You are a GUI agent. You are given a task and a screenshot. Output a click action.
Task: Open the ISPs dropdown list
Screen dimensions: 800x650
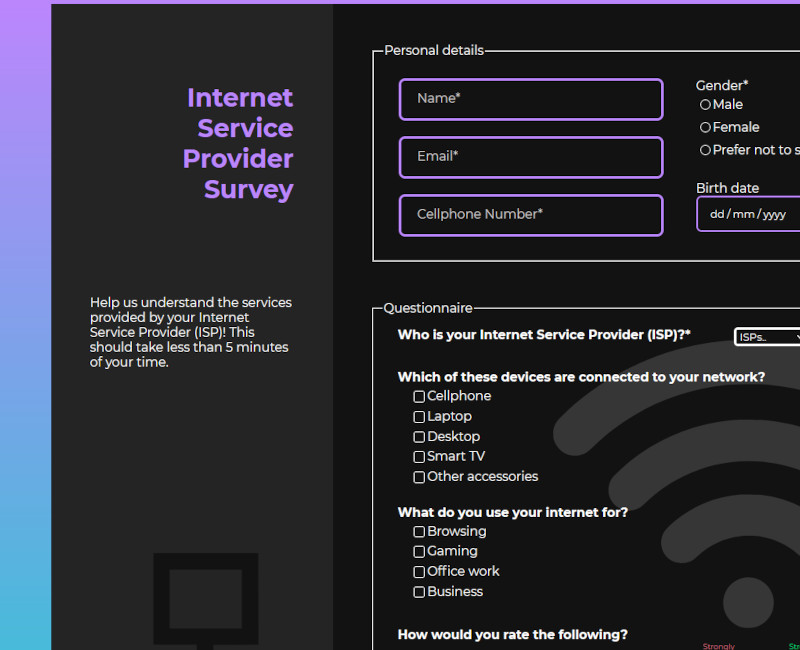[768, 337]
